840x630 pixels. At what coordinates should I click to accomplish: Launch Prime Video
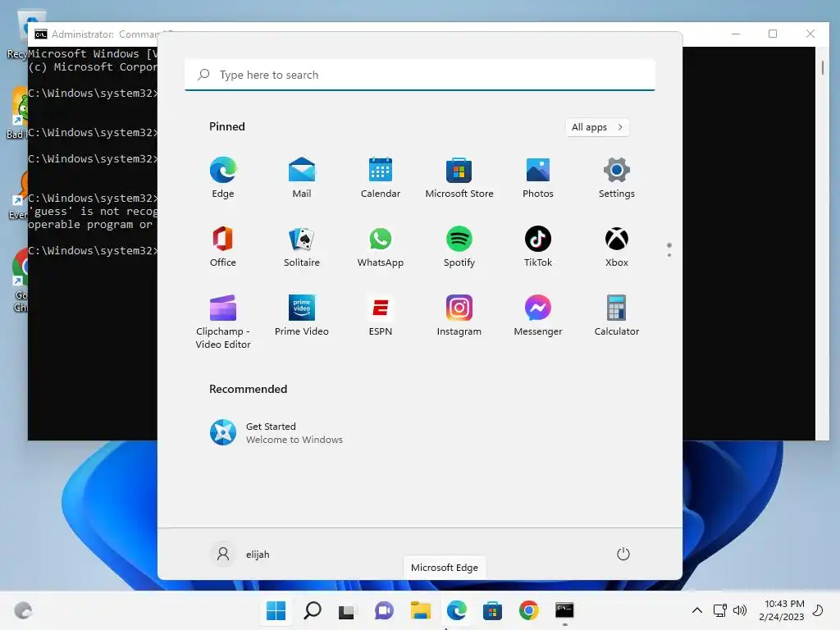coord(302,316)
